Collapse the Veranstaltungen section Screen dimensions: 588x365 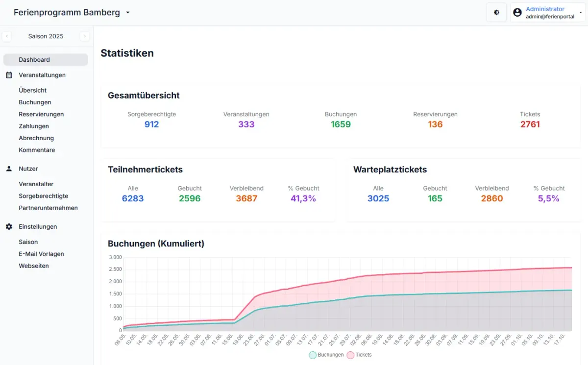pos(42,75)
